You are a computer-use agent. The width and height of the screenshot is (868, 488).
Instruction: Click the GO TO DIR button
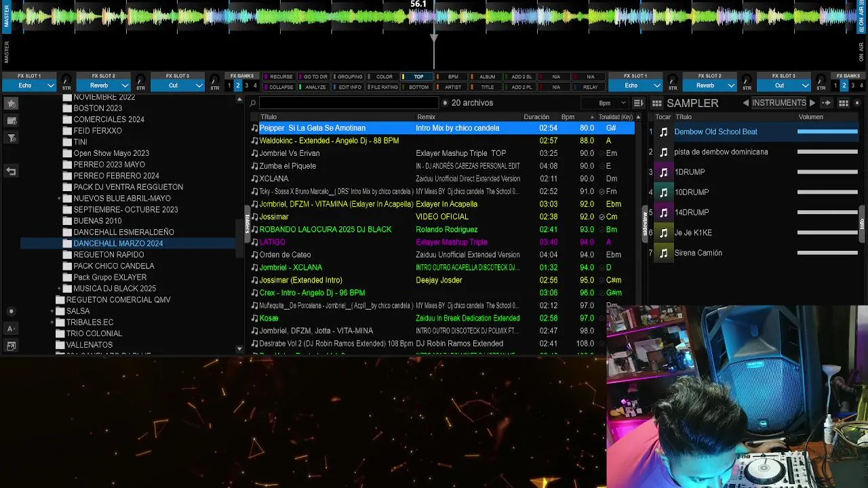coord(315,77)
